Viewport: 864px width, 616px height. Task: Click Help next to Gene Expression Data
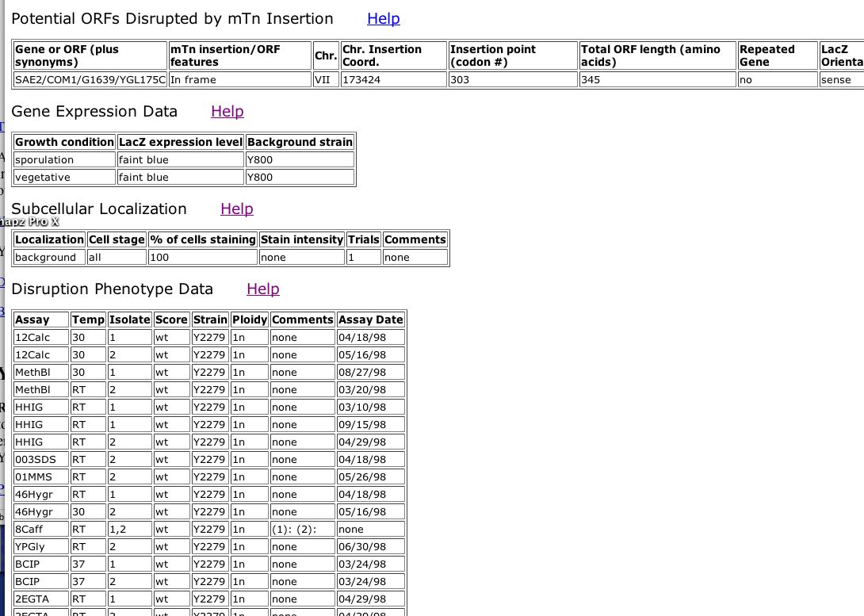coord(227,112)
